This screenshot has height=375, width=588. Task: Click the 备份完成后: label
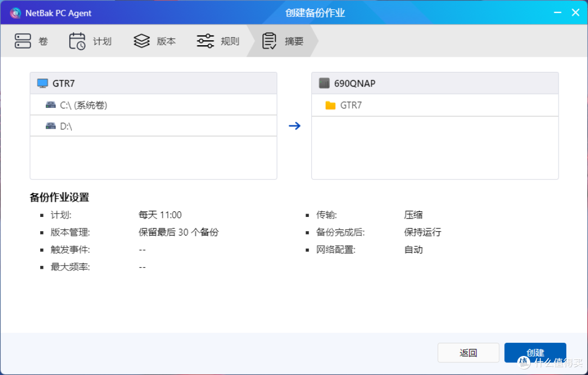pyautogui.click(x=340, y=232)
